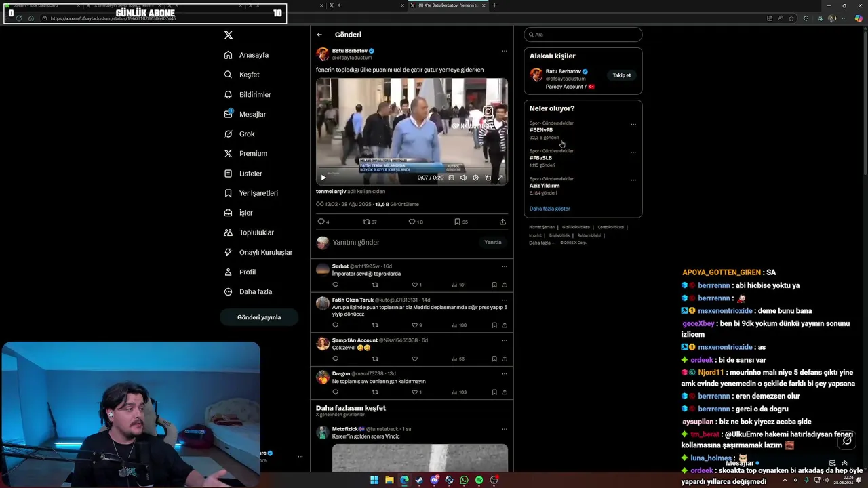868x488 pixels.
Task: Open the #BENvFB trend
Action: [x=541, y=130]
